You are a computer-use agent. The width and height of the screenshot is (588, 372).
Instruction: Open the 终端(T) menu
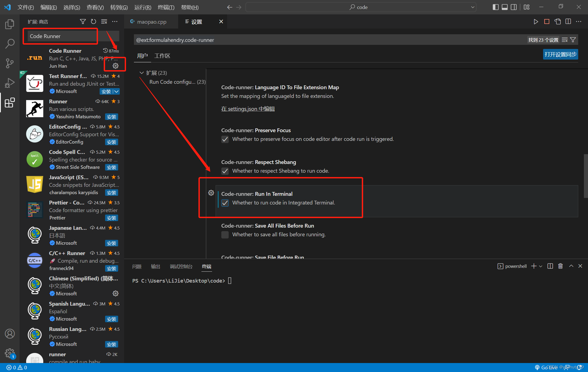coord(166,7)
